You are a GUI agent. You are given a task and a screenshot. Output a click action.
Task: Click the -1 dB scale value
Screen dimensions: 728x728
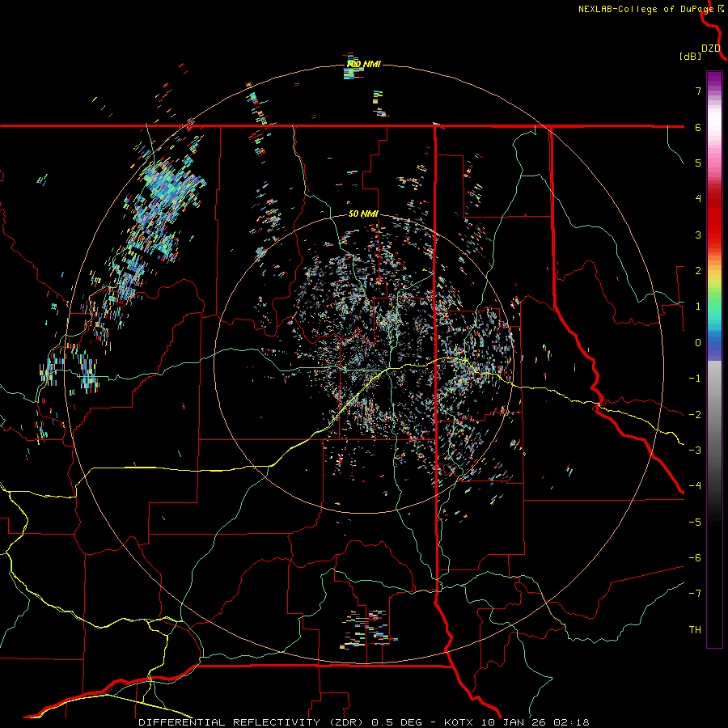(695, 379)
